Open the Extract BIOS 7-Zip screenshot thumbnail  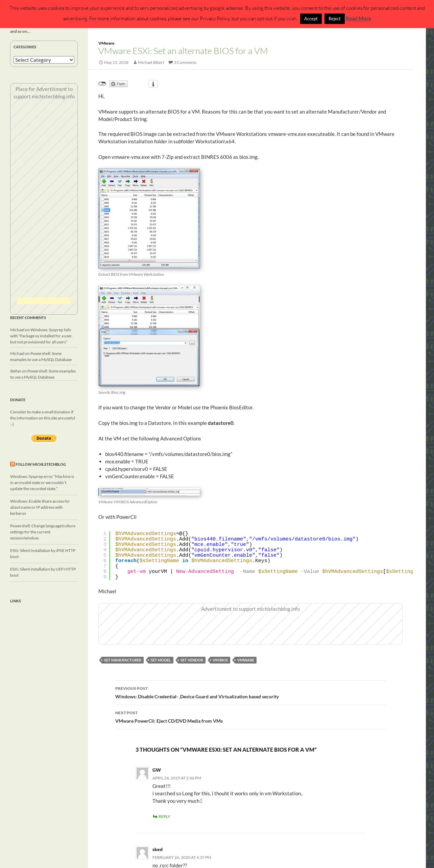point(149,218)
